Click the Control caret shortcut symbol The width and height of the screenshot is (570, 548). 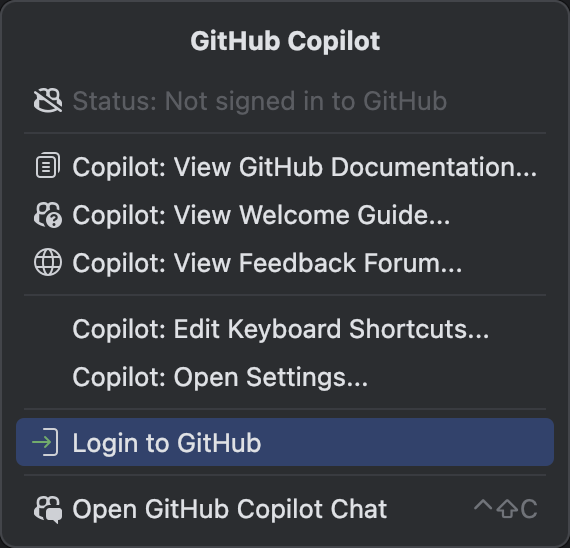(x=483, y=505)
